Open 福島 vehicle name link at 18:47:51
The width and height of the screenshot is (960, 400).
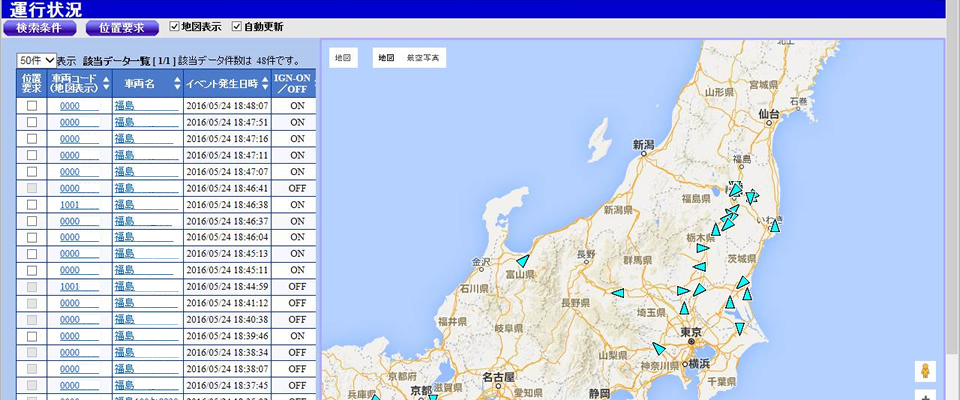pyautogui.click(x=124, y=122)
